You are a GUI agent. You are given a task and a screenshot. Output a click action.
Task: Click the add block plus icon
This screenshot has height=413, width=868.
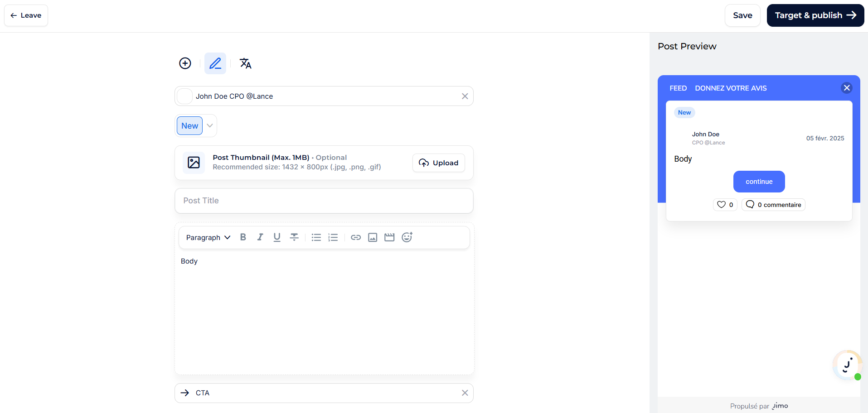(x=185, y=63)
